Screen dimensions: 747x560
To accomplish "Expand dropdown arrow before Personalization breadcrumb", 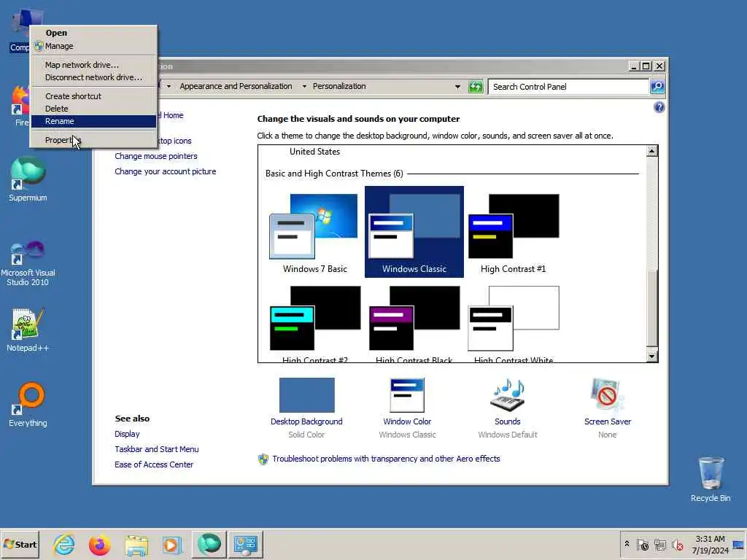I will pyautogui.click(x=304, y=86).
